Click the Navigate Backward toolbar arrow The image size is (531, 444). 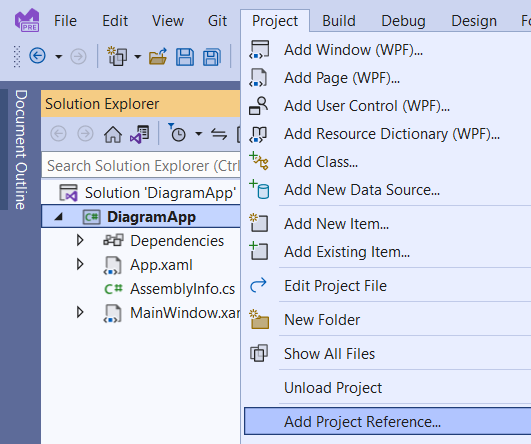[x=37, y=56]
